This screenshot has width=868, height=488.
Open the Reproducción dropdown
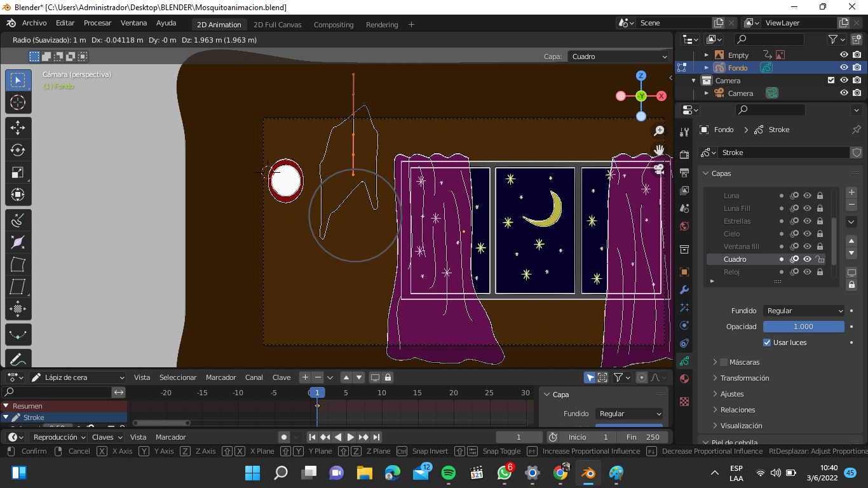(x=59, y=437)
